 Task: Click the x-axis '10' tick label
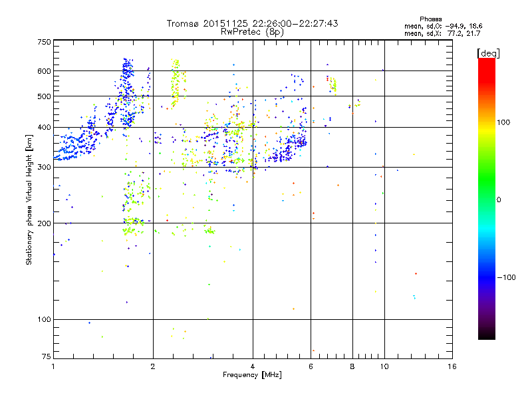point(384,366)
